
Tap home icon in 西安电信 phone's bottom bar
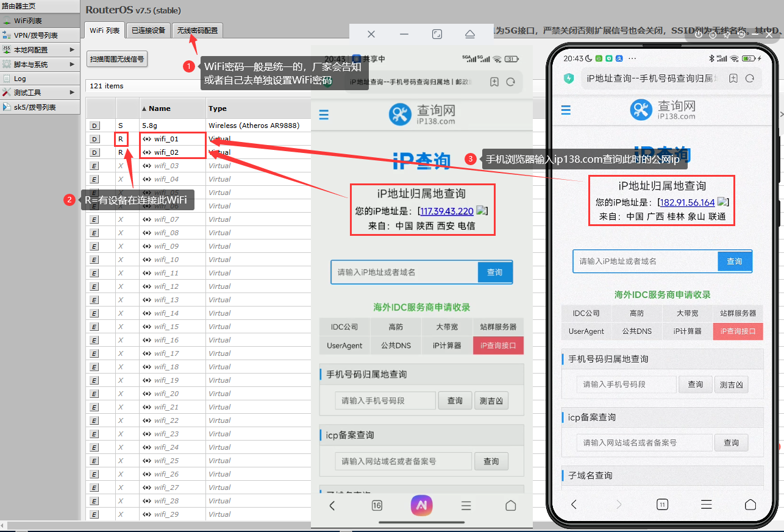(511, 505)
